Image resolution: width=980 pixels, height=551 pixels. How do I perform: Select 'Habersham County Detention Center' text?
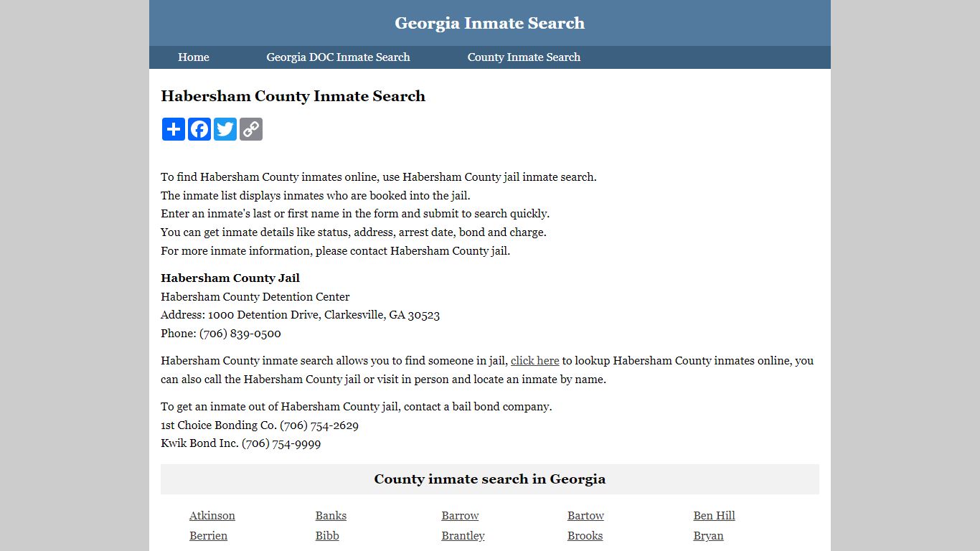pos(255,297)
